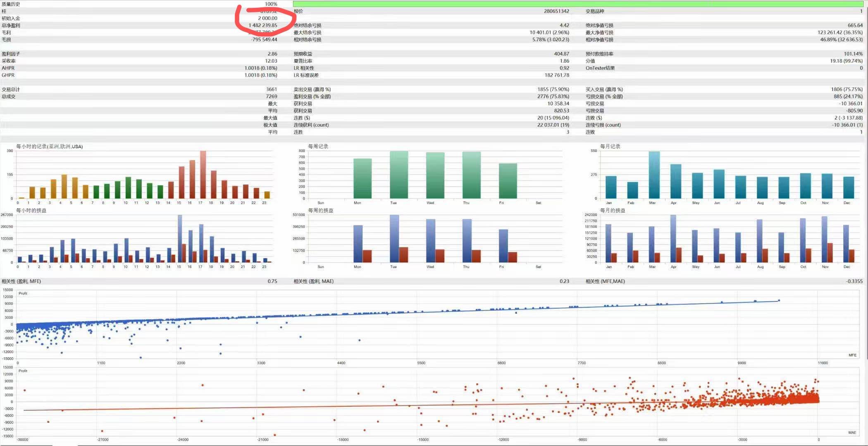Click the 2 000.00 initial deposit value
Image resolution: width=868 pixels, height=446 pixels.
[267, 18]
